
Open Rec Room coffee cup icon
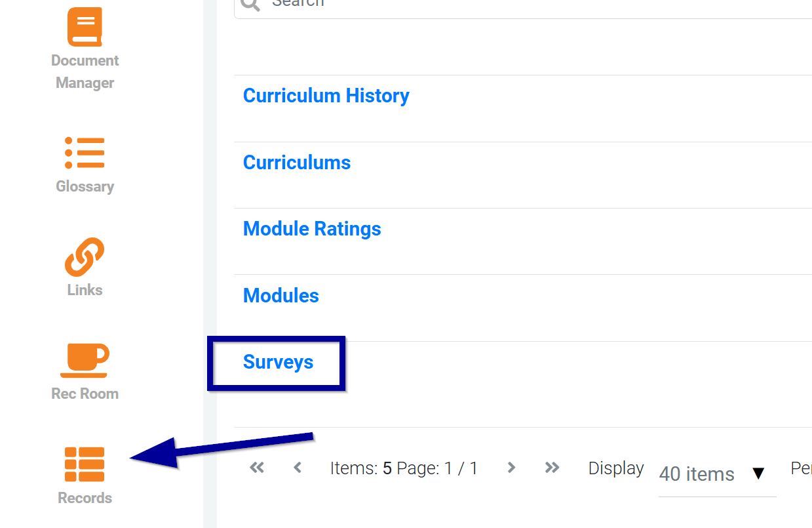tap(85, 360)
